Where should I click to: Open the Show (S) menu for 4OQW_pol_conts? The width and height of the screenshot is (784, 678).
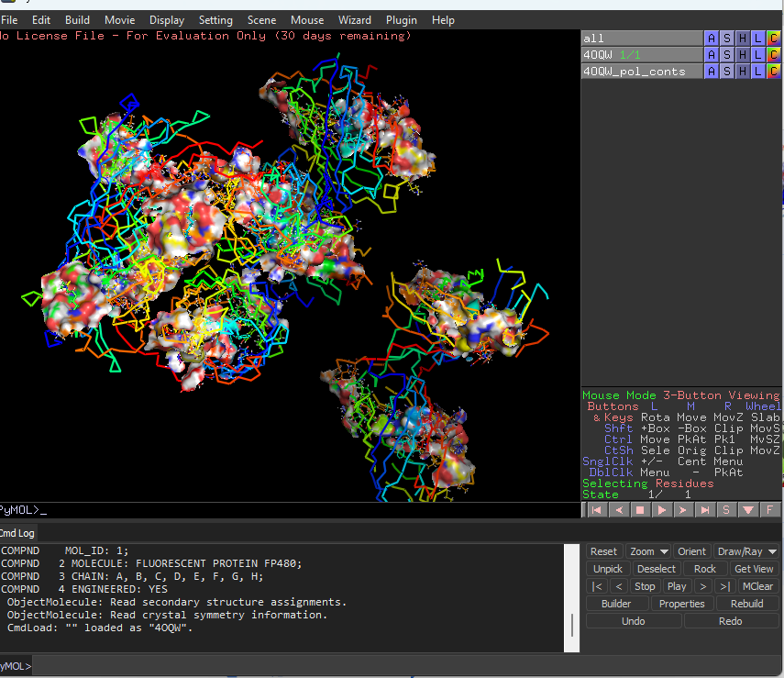point(726,72)
